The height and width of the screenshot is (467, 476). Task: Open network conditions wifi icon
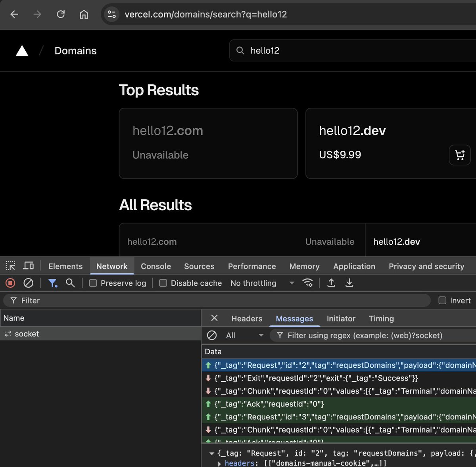pyautogui.click(x=307, y=283)
